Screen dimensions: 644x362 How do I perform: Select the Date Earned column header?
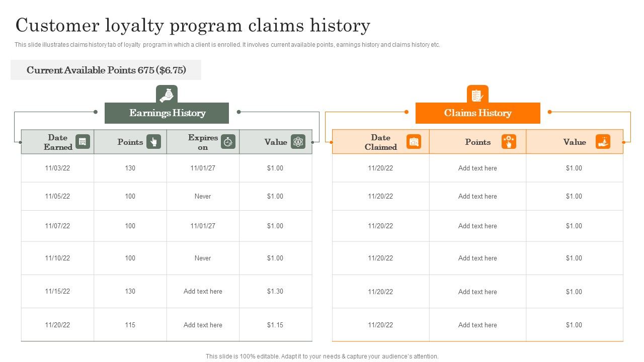coord(58,142)
